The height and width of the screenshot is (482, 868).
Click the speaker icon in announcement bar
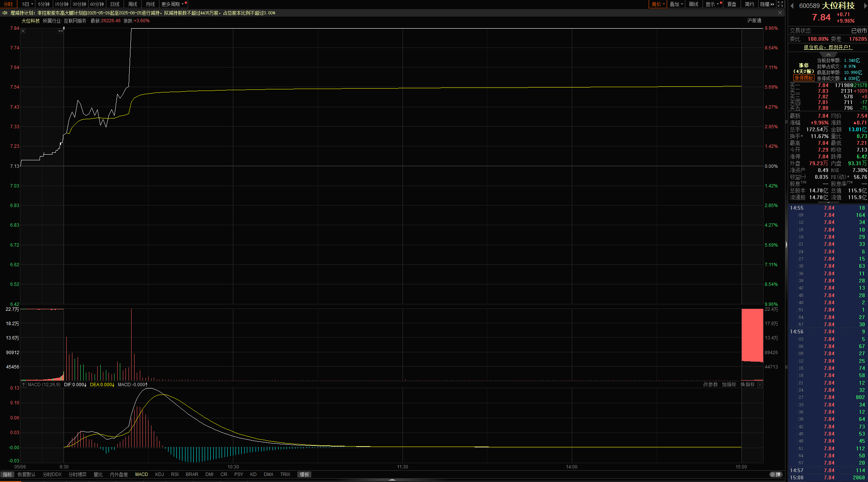[x=5, y=13]
